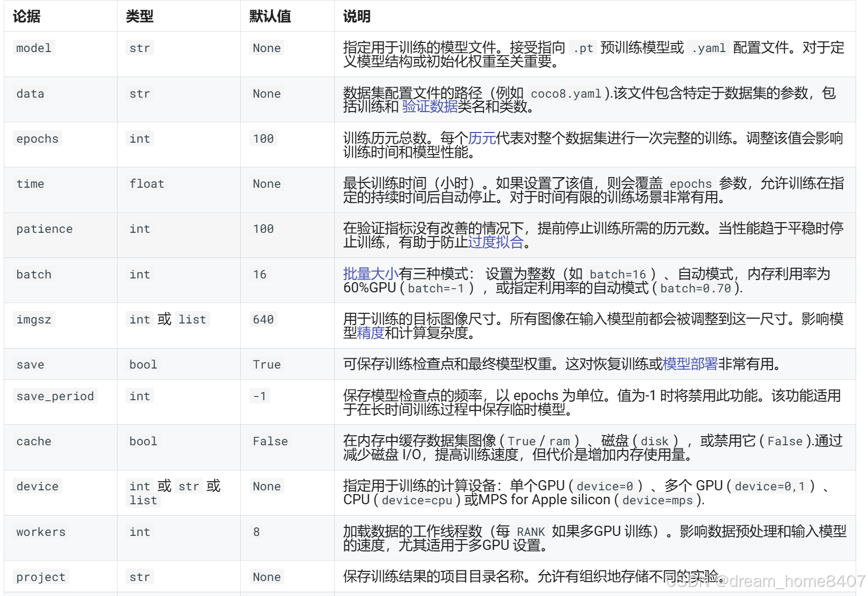This screenshot has width=868, height=596.
Task: Open the 精度 link in imgsz description
Action: coord(371,333)
